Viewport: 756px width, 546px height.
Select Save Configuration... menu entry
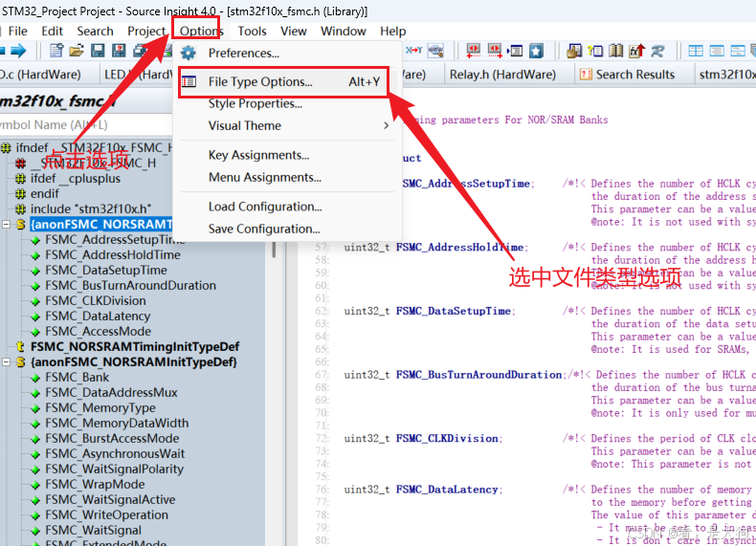pos(288,229)
